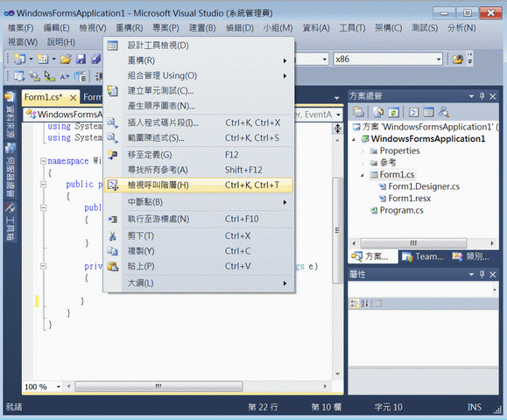Viewport: 507px width, 420px height.
Task: Click the copy icon beside 複製(Y)
Action: [x=113, y=251]
